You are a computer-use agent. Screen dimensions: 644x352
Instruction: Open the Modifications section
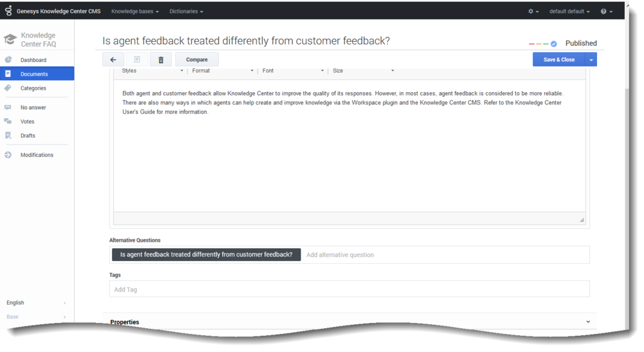click(x=37, y=155)
